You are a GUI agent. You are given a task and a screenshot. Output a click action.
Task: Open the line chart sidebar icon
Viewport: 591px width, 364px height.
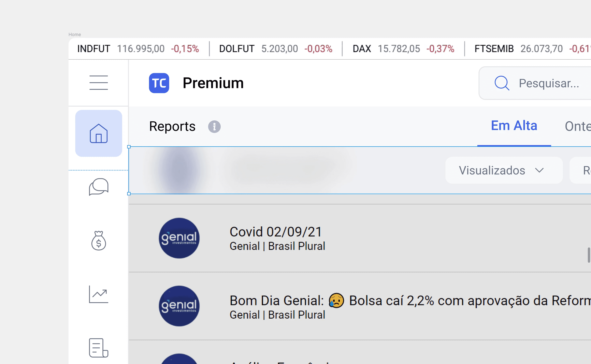(99, 294)
